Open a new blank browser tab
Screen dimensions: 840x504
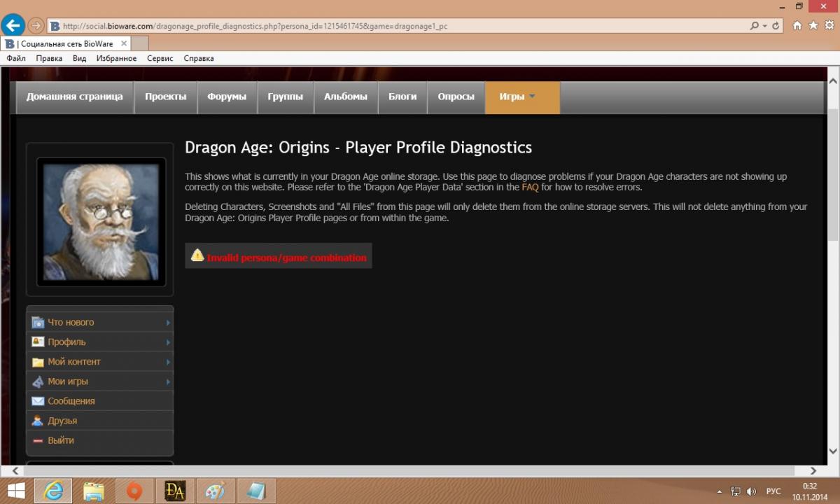point(139,43)
